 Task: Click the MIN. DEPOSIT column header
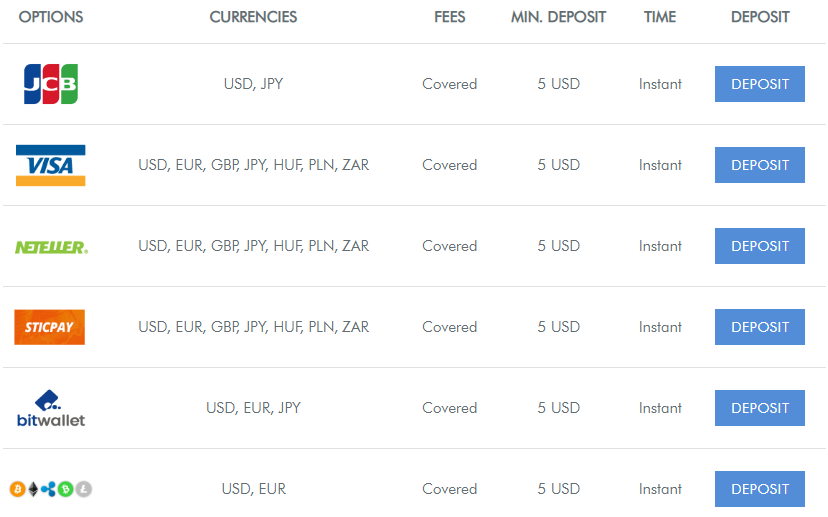(x=558, y=17)
